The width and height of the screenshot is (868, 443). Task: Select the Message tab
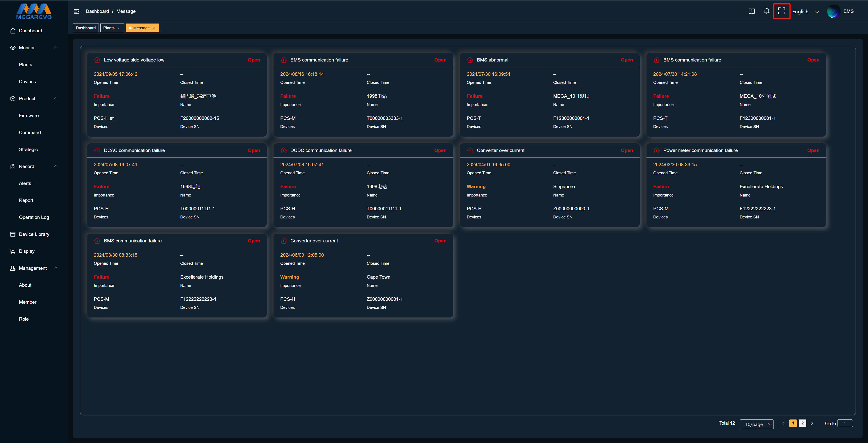click(x=142, y=28)
